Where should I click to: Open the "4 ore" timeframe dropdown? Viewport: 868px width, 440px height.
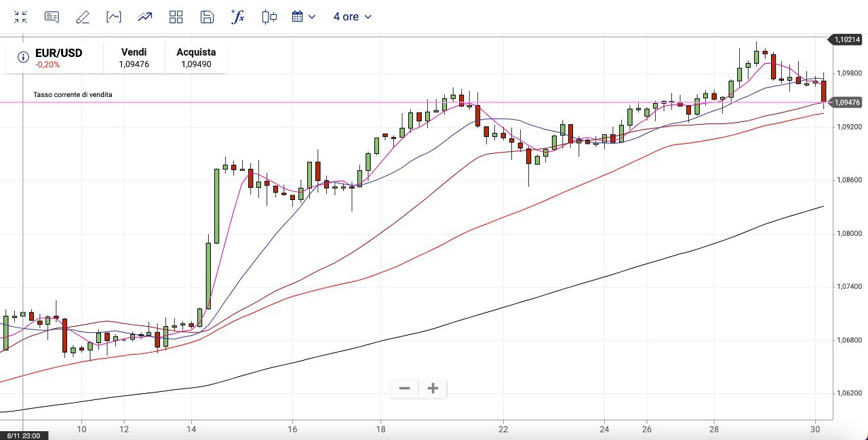point(352,17)
